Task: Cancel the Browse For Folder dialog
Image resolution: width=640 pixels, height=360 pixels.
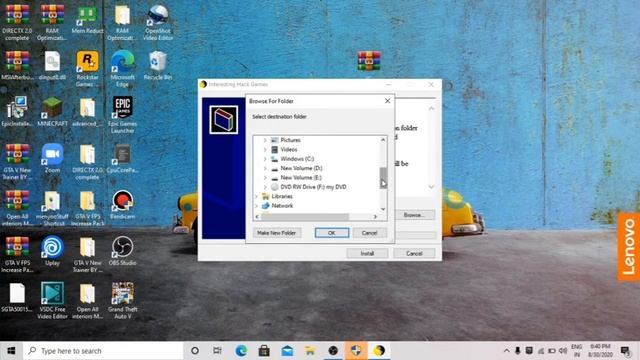Action: [x=370, y=233]
